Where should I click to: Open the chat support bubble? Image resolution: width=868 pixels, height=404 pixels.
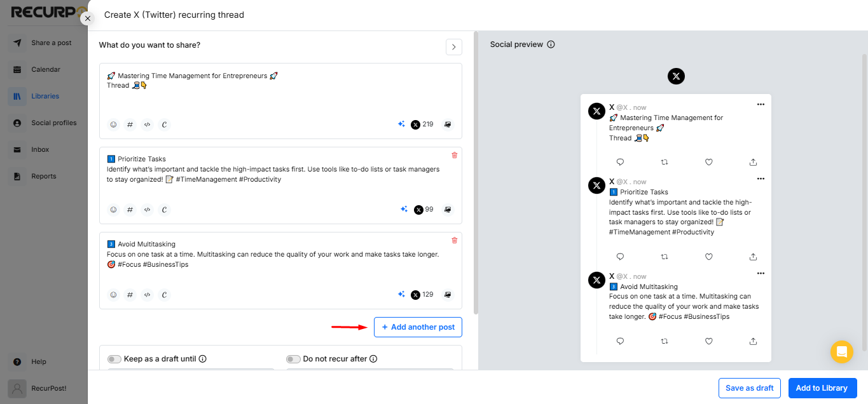841,351
